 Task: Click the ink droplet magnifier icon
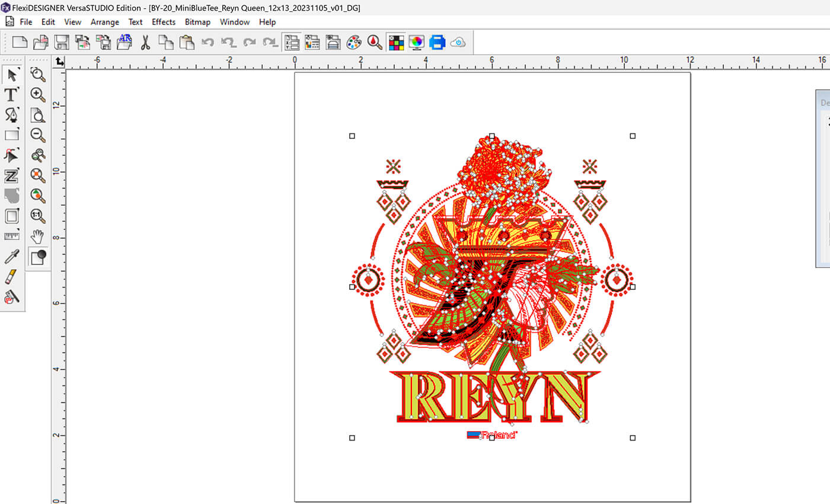(x=374, y=42)
